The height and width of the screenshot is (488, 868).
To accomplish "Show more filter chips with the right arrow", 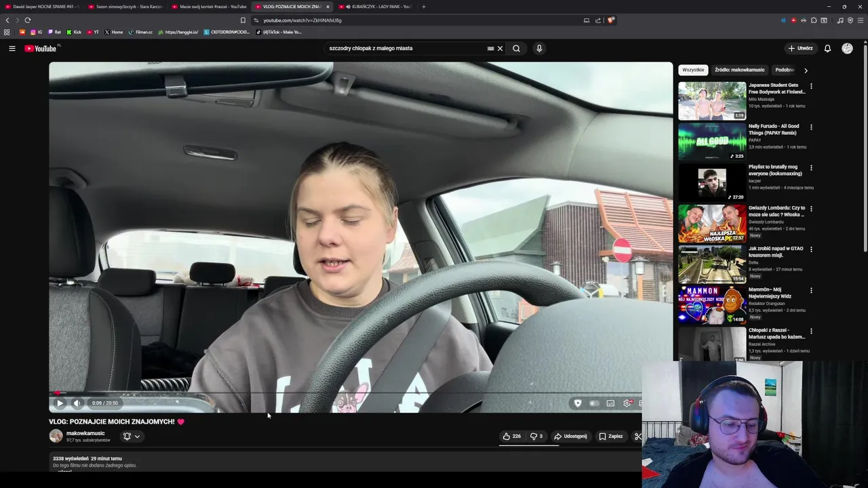I will click(x=806, y=70).
